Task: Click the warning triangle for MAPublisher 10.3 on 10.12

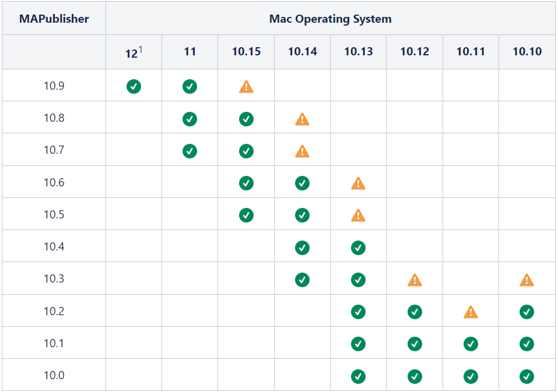Action: (415, 280)
